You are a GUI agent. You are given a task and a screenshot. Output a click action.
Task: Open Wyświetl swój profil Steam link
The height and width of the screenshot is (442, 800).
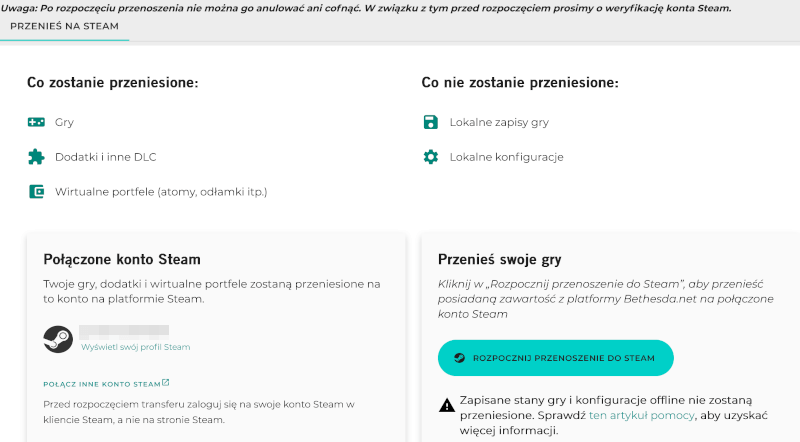[135, 347]
